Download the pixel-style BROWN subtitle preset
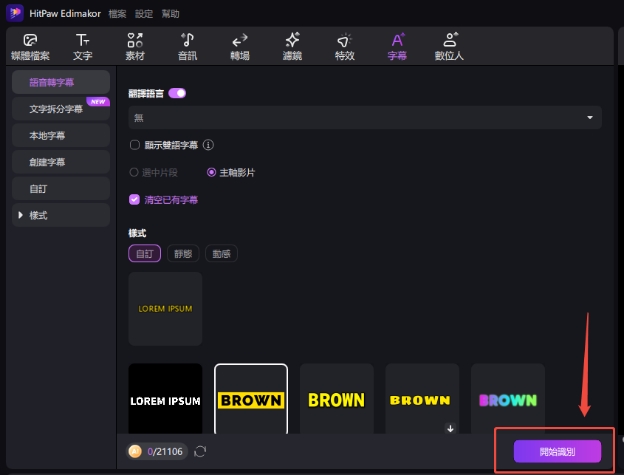Viewport: 624px width, 475px height. point(450,428)
